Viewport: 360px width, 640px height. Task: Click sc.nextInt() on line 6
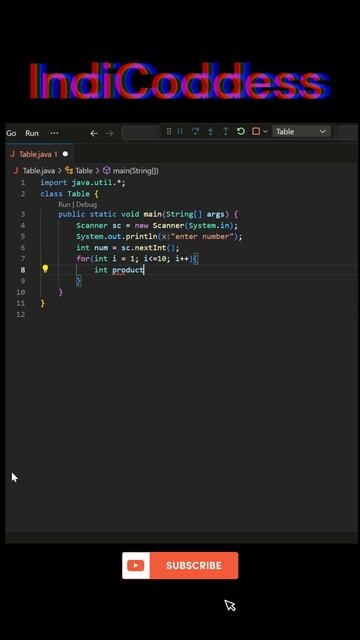click(x=148, y=248)
